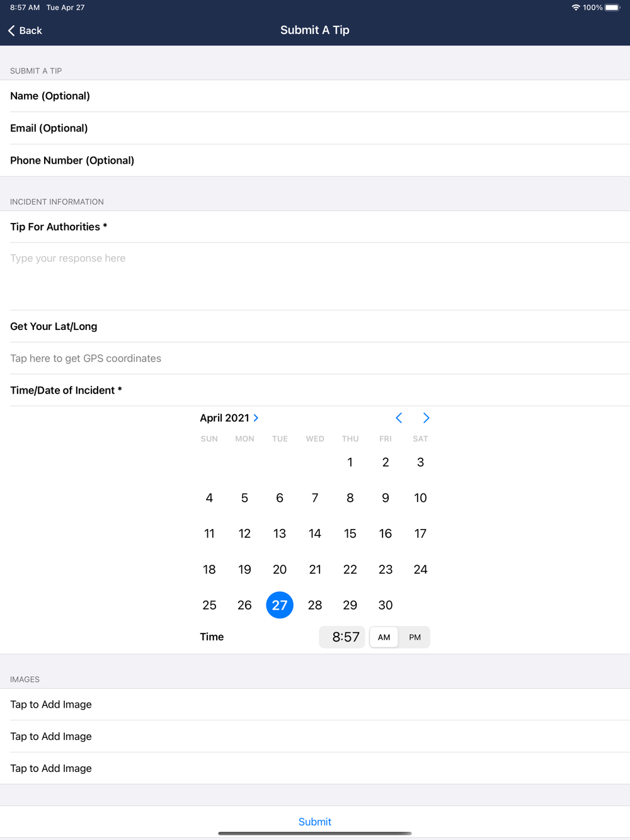Tap Wi-Fi status icon
Viewport: 630px width, 840px height.
coord(576,8)
